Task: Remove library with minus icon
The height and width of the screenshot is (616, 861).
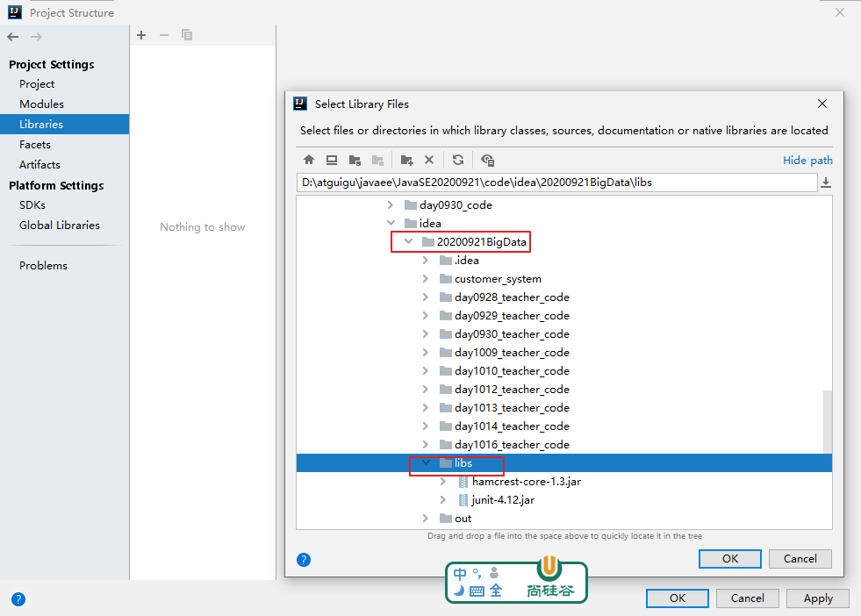Action: click(x=163, y=35)
